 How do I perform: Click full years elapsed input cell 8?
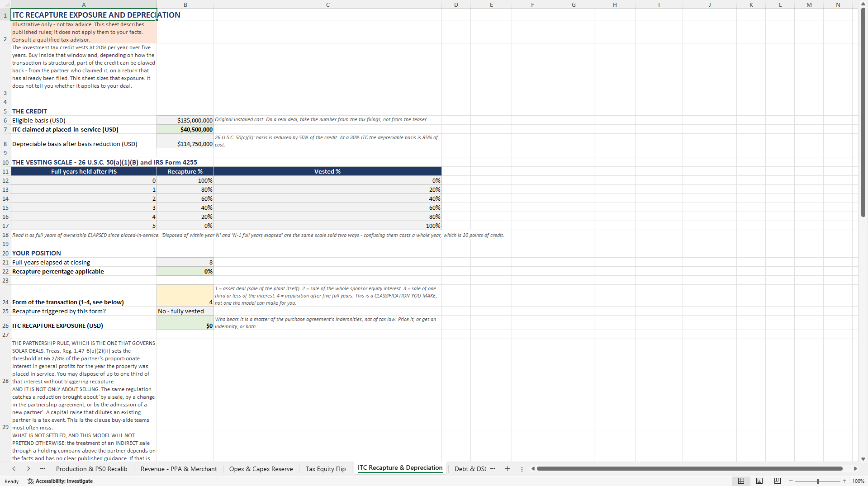point(185,262)
